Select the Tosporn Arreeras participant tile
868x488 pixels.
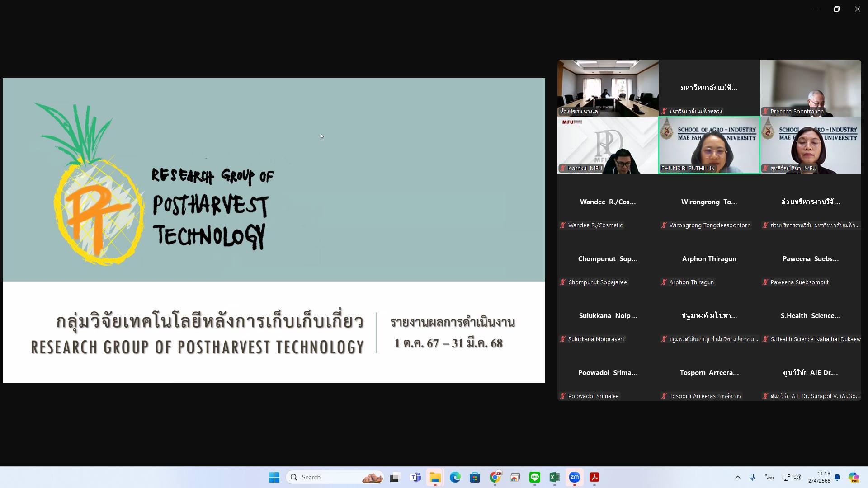pyautogui.click(x=709, y=373)
